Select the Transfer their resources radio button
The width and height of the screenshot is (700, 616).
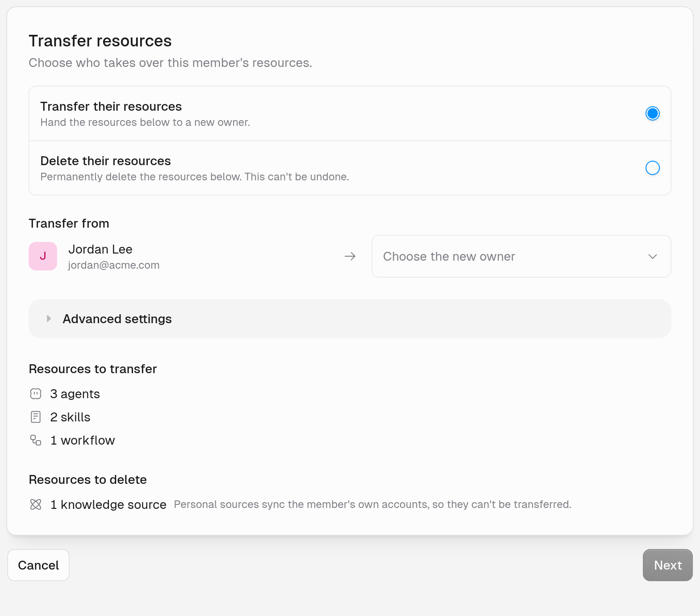(x=653, y=113)
